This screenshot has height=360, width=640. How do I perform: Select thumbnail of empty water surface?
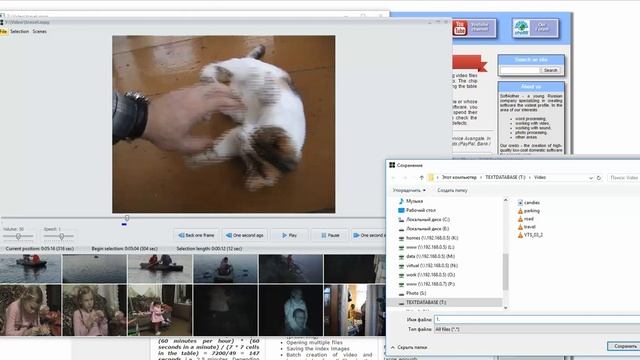(94, 269)
